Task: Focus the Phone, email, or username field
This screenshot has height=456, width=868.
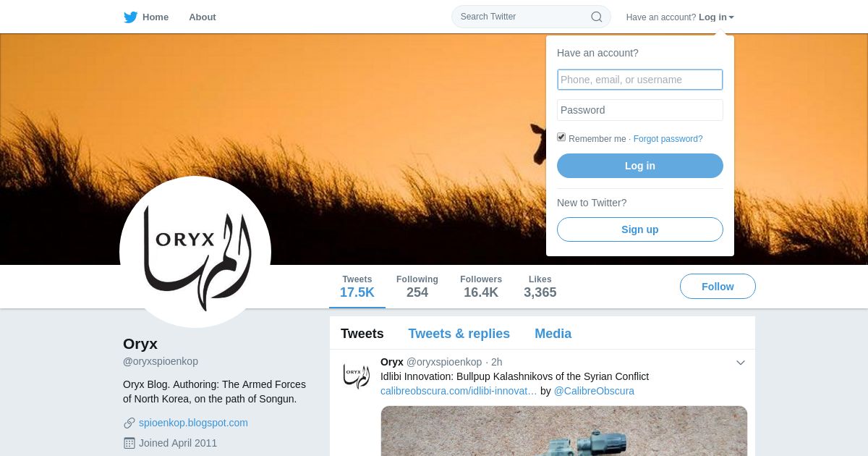Action: [640, 80]
